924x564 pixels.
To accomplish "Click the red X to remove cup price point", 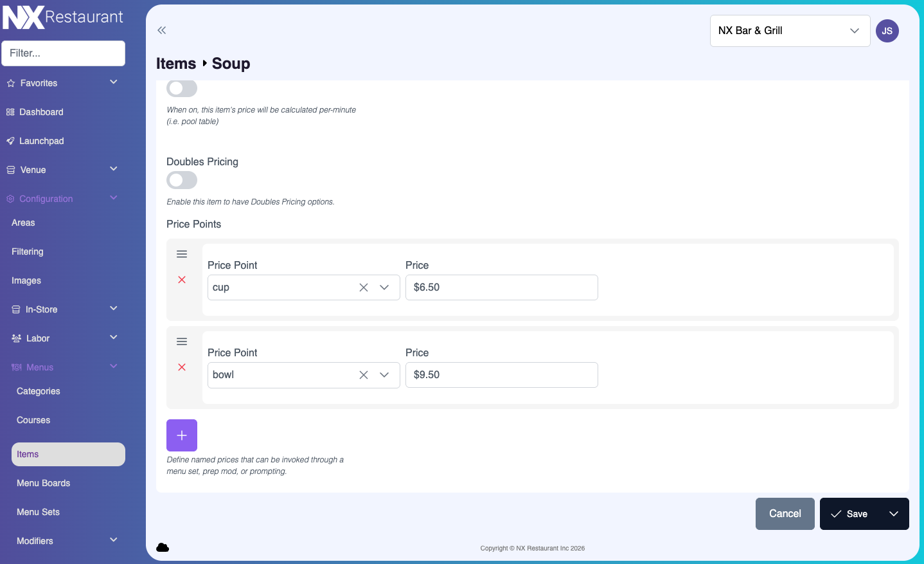I will (182, 280).
